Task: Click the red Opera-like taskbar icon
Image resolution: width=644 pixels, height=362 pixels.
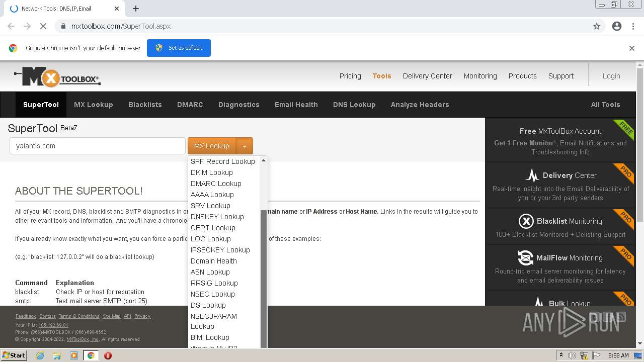Action: point(108,355)
